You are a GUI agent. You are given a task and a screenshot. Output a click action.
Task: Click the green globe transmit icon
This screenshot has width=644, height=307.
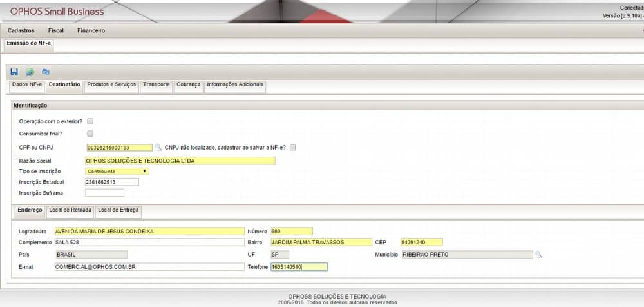coord(30,72)
